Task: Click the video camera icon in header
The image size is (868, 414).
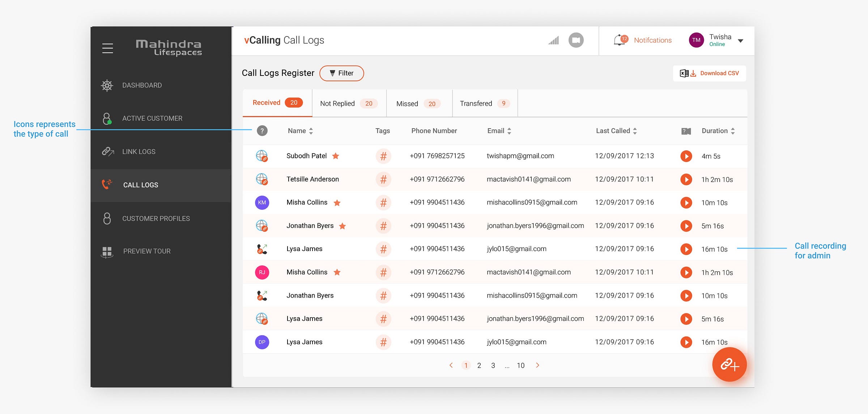Action: [576, 40]
